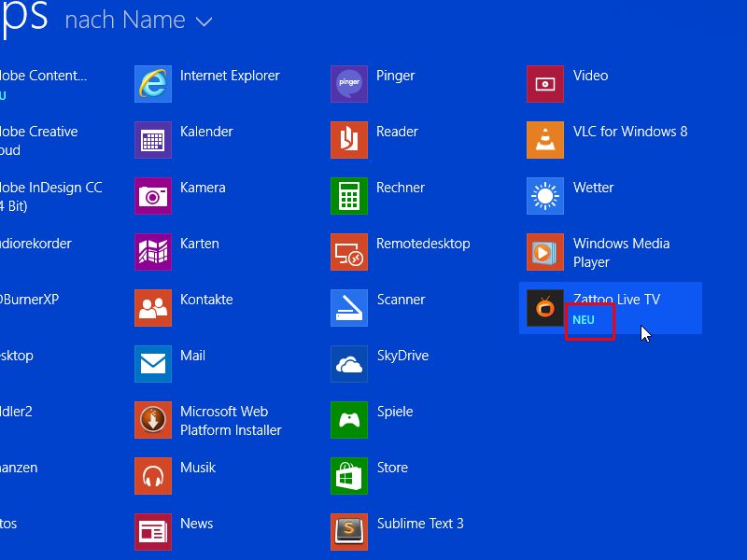Launch the Spiele games icon

(349, 420)
